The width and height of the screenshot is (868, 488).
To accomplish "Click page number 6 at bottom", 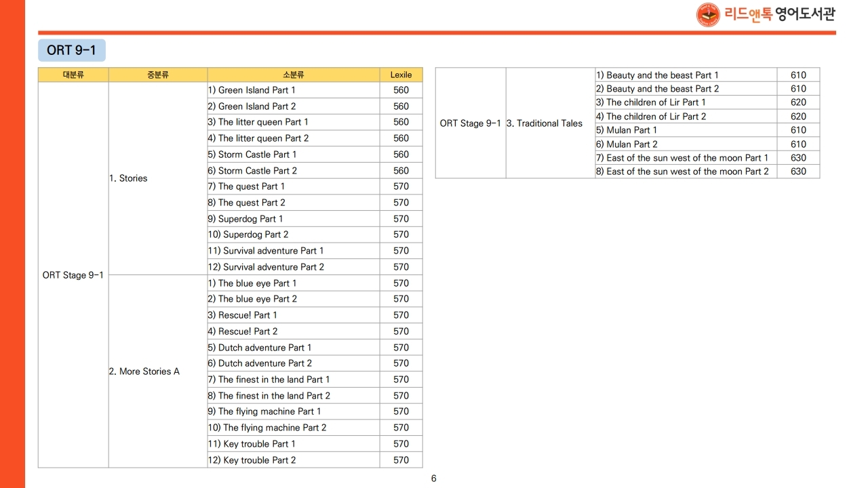I will 434,479.
